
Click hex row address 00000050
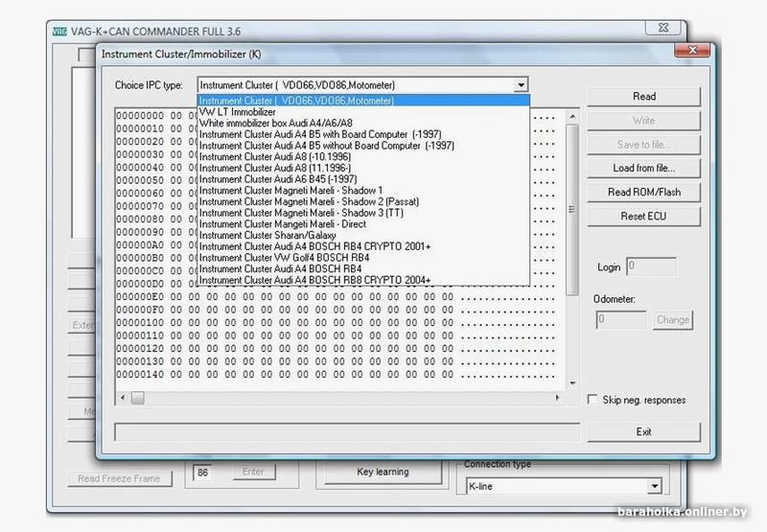tap(140, 180)
